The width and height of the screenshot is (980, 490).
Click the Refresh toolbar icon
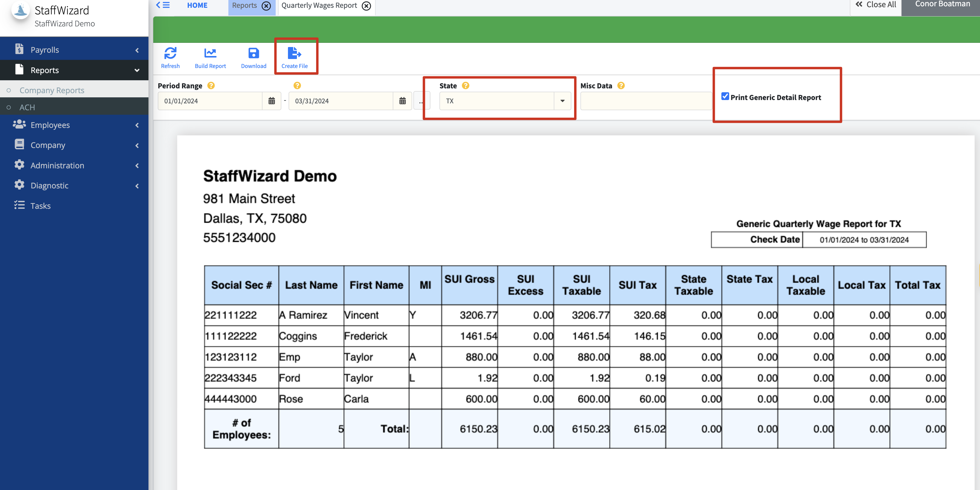[x=170, y=53]
